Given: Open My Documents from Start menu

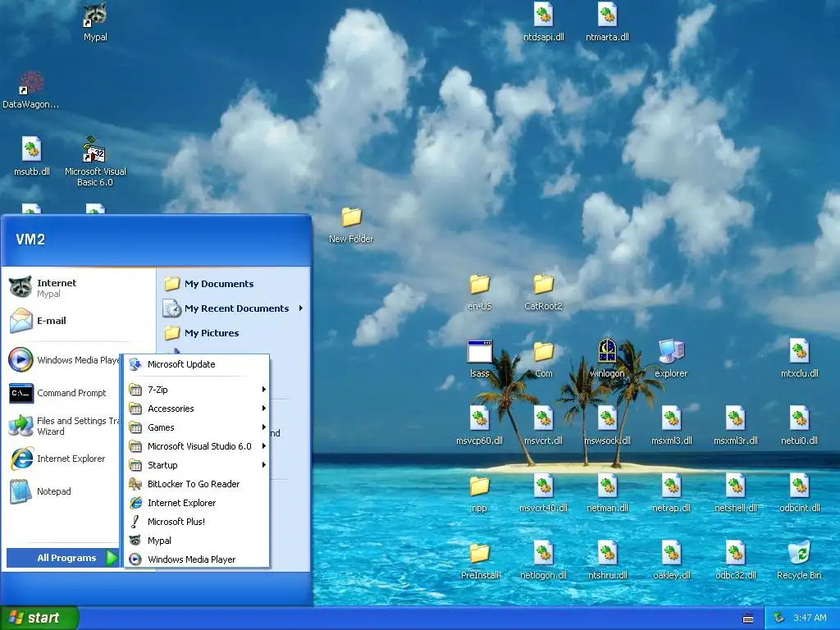Looking at the screenshot, I should coord(234,283).
